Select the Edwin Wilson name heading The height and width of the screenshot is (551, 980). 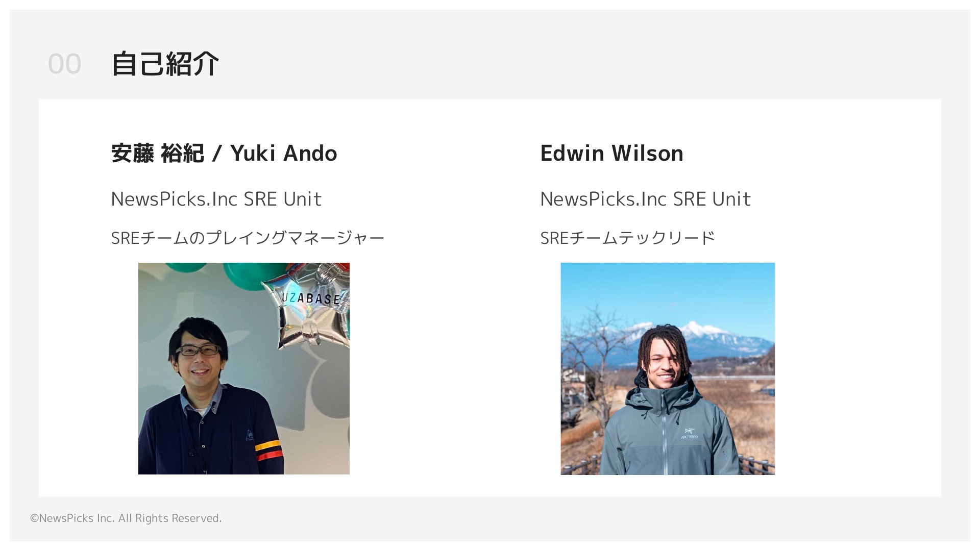click(x=611, y=153)
